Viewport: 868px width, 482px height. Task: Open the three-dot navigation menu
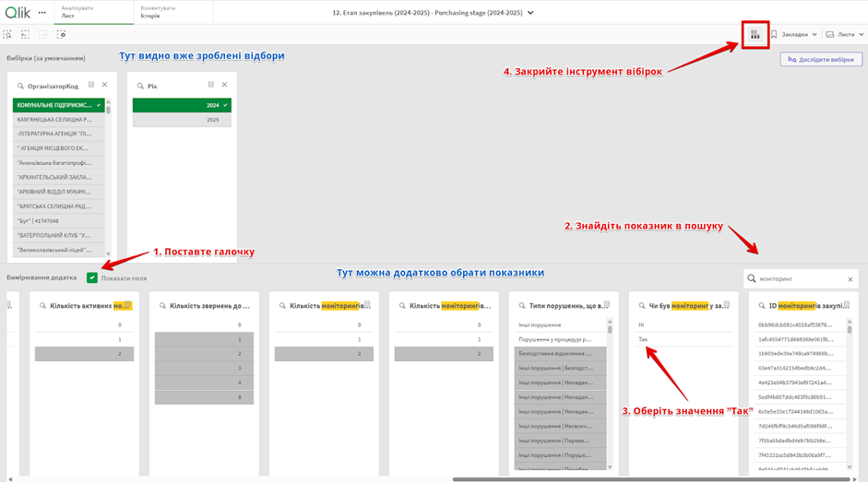tap(42, 13)
